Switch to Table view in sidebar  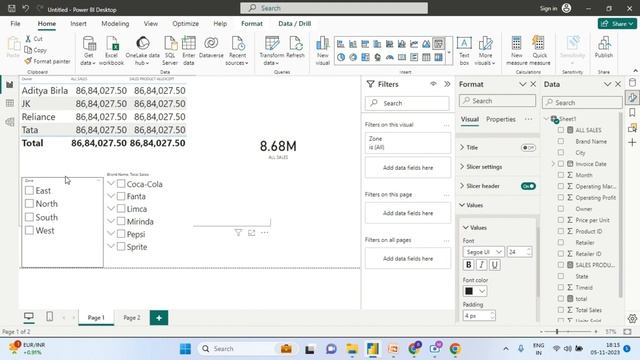10,103
